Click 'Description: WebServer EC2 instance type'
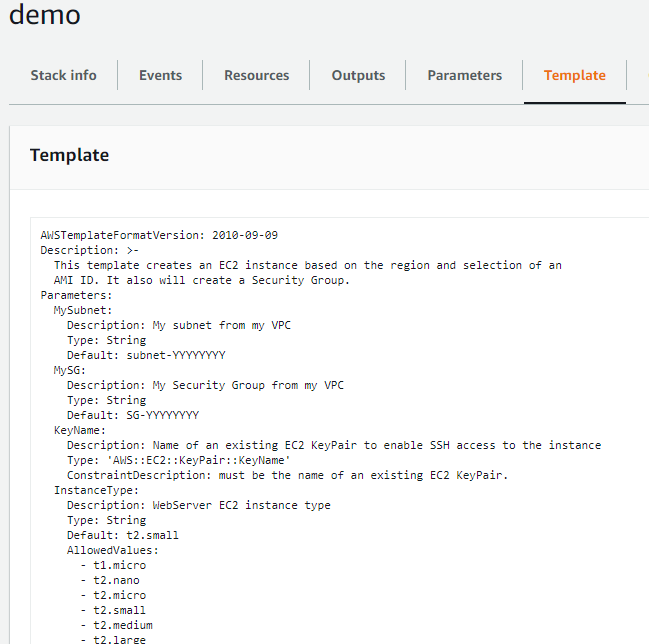 pos(199,505)
